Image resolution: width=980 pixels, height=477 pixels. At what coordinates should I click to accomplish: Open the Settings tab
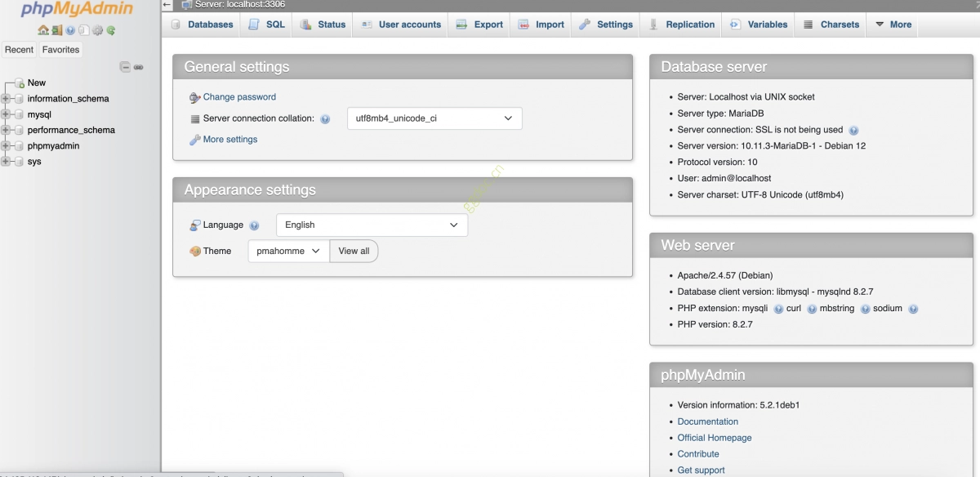coord(606,25)
